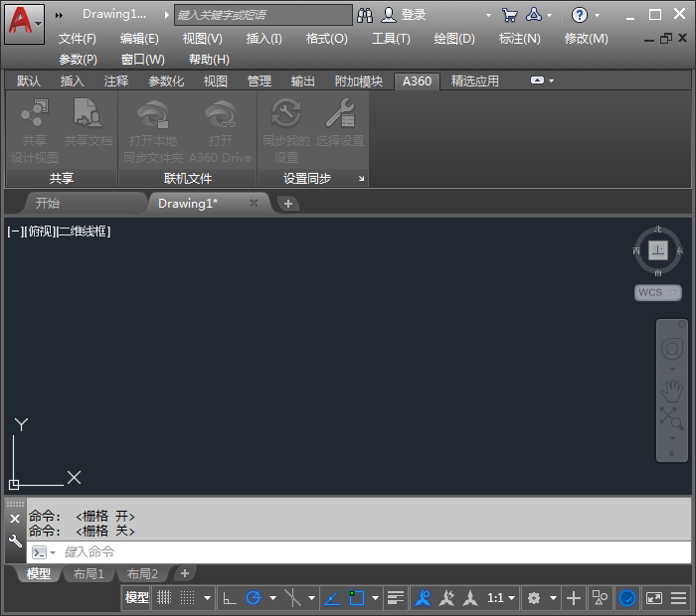The image size is (696, 616).
Task: Open the Help question mark icon
Action: [x=580, y=15]
